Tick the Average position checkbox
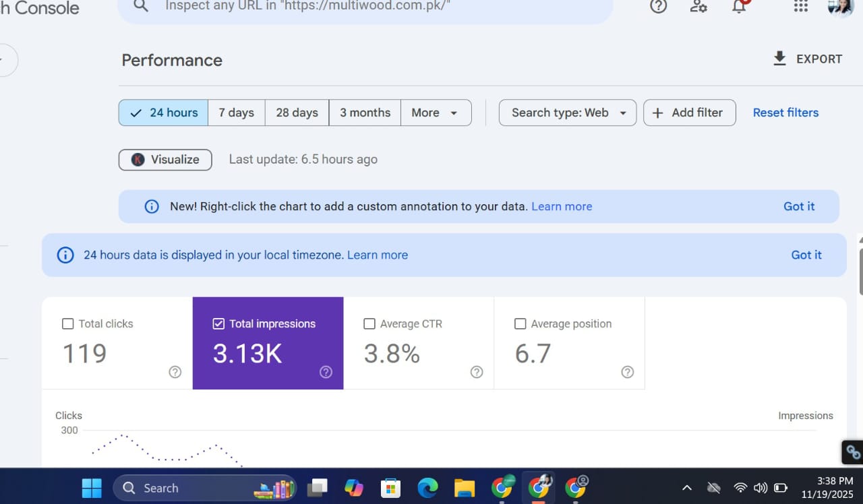The height and width of the screenshot is (504, 863). [x=520, y=324]
